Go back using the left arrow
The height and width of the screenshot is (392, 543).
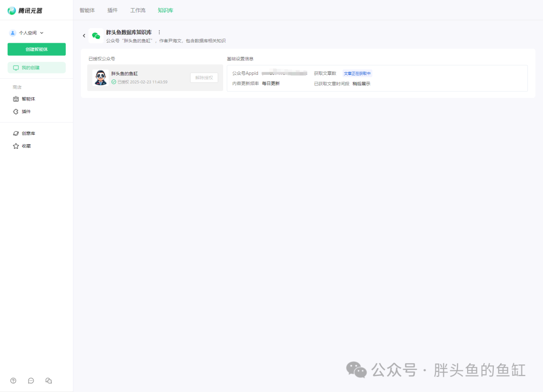(x=84, y=36)
